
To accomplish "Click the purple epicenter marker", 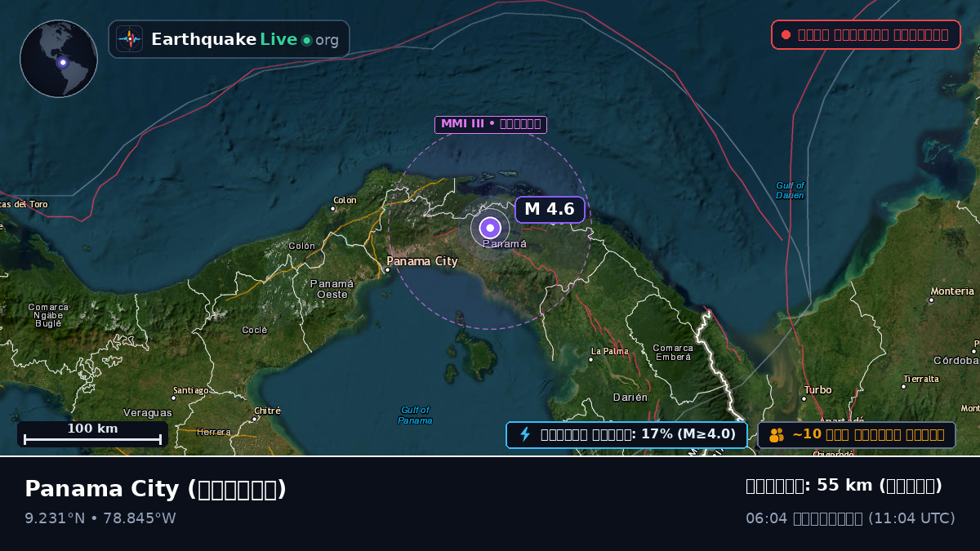I will pyautogui.click(x=490, y=228).
